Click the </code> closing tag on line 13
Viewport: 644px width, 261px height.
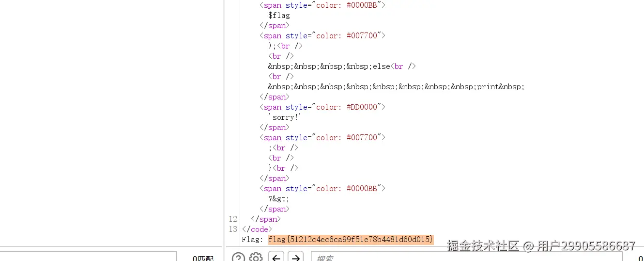[257, 229]
